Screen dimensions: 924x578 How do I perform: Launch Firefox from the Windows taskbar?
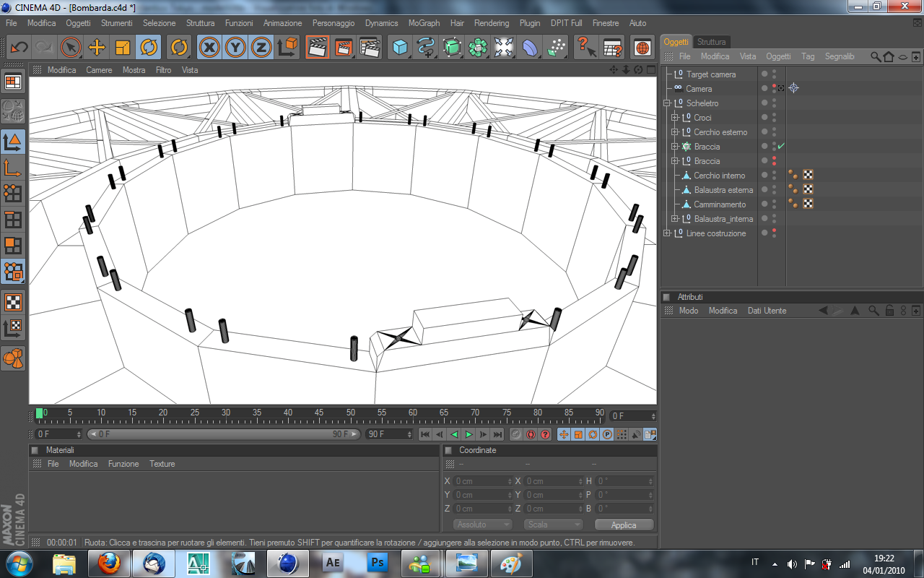(109, 562)
